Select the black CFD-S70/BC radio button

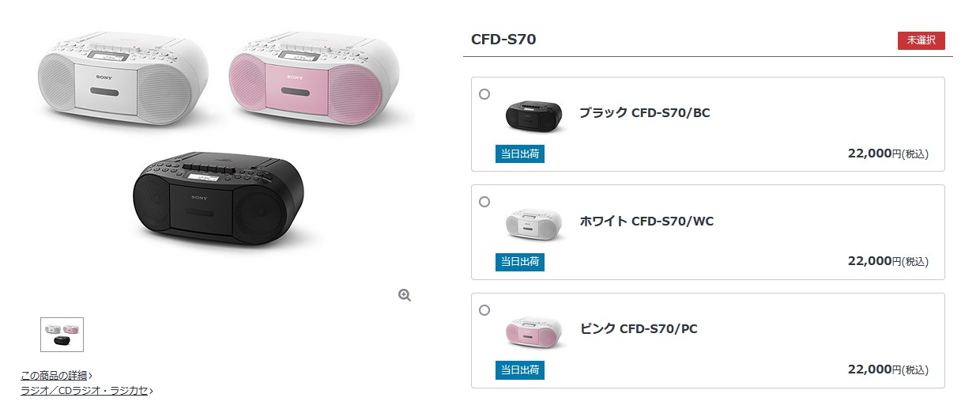[484, 94]
